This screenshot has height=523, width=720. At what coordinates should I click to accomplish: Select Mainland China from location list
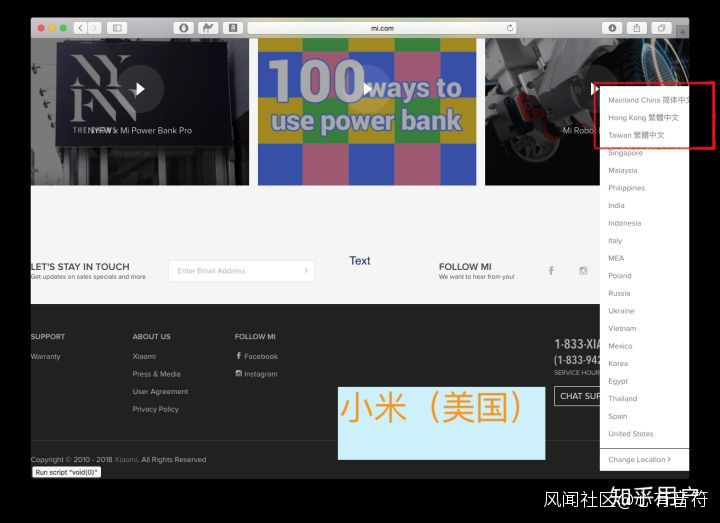(x=647, y=100)
